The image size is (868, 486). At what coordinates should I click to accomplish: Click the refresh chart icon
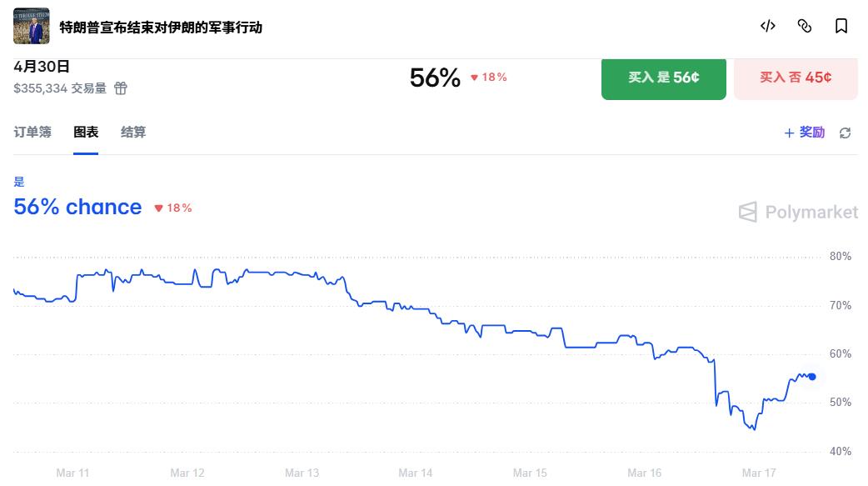point(846,133)
